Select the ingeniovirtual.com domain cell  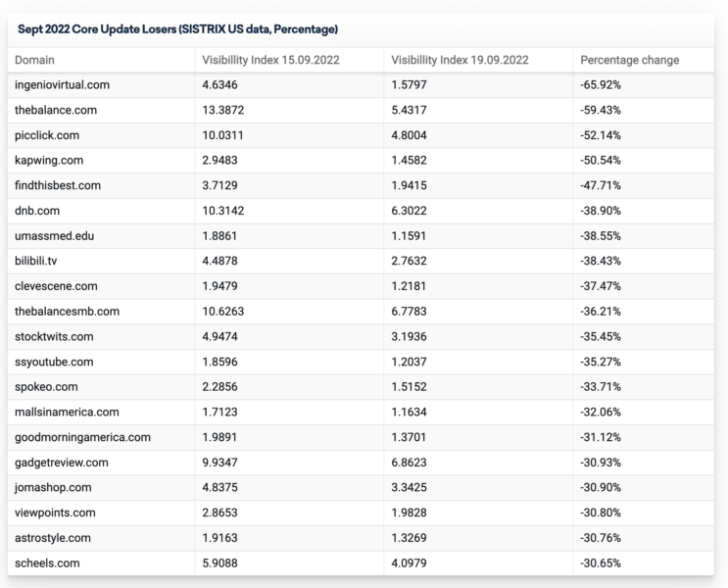tap(62, 85)
